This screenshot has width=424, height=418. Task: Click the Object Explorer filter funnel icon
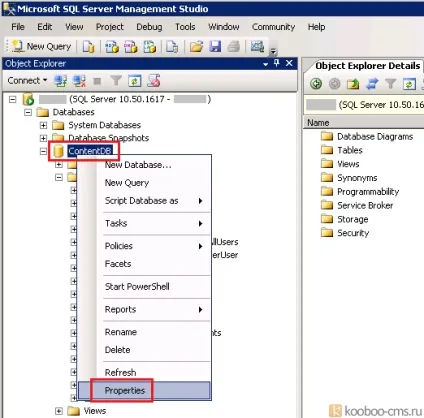(x=116, y=81)
